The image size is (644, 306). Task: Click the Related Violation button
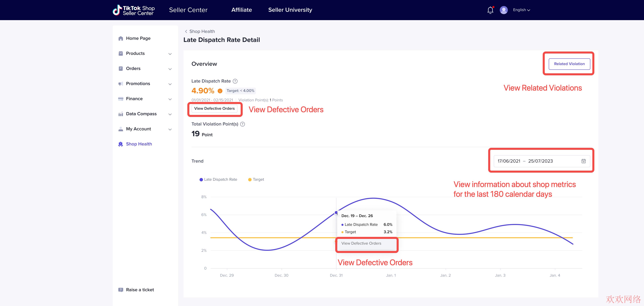569,64
